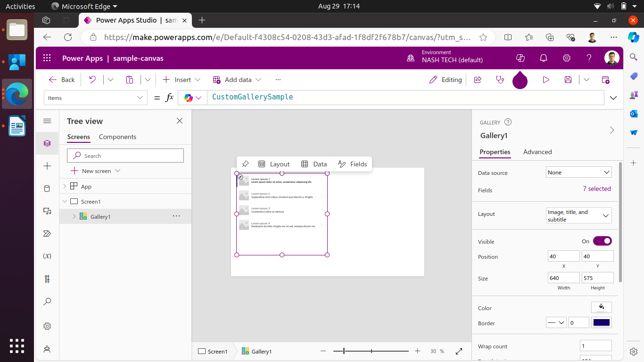
Task: Open the Layout dropdown in Properties
Action: (x=578, y=215)
